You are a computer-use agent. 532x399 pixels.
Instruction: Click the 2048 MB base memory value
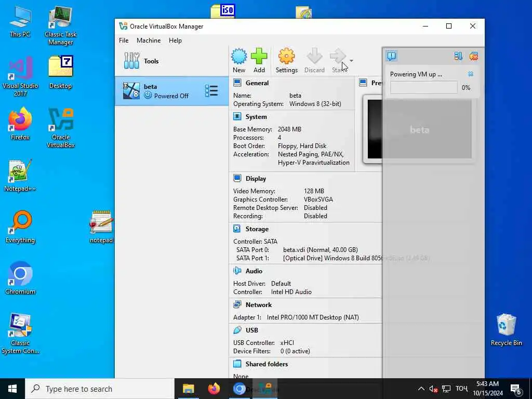coord(289,129)
